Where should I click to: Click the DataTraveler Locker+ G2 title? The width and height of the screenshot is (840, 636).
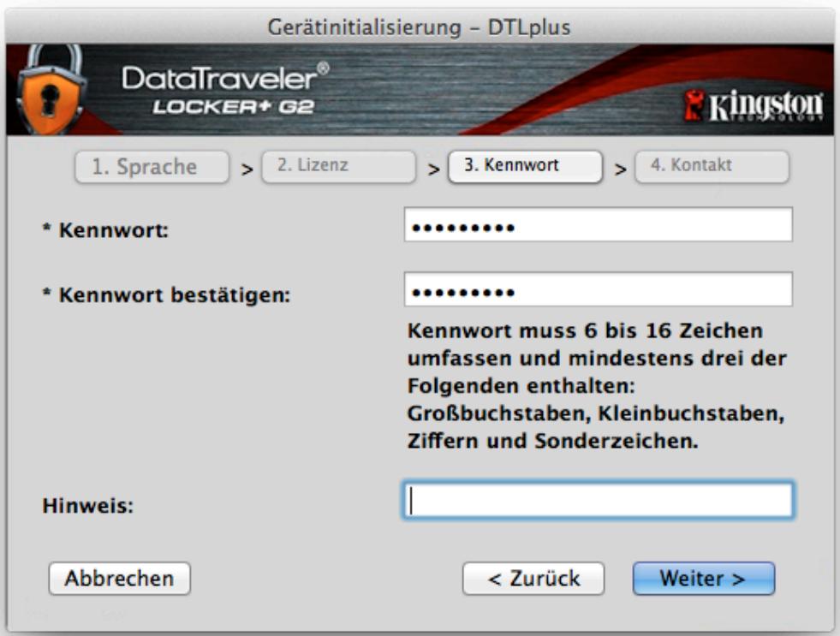click(225, 88)
